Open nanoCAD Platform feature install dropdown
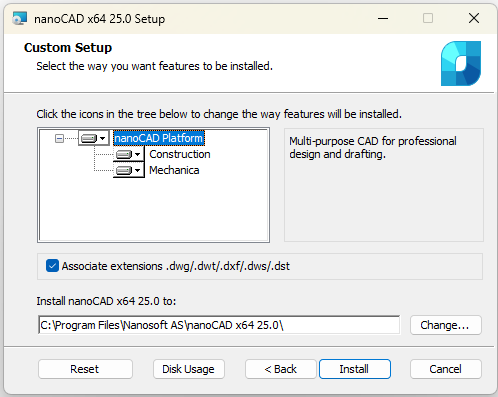 94,138
